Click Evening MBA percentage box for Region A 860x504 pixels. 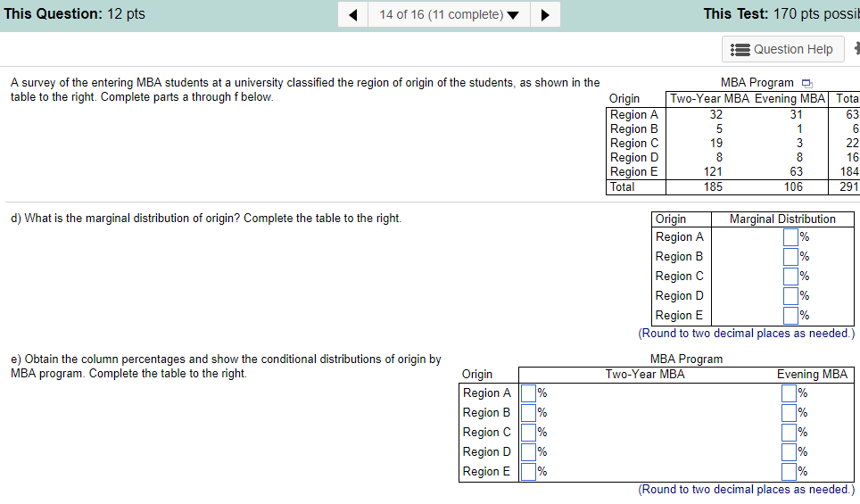[x=789, y=393]
